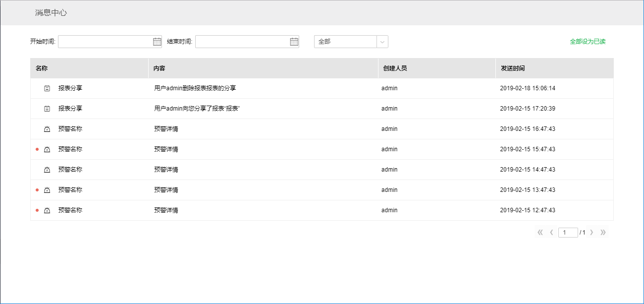Open the end time calendar picker
Screen dimensions: 644x304
pos(294,42)
